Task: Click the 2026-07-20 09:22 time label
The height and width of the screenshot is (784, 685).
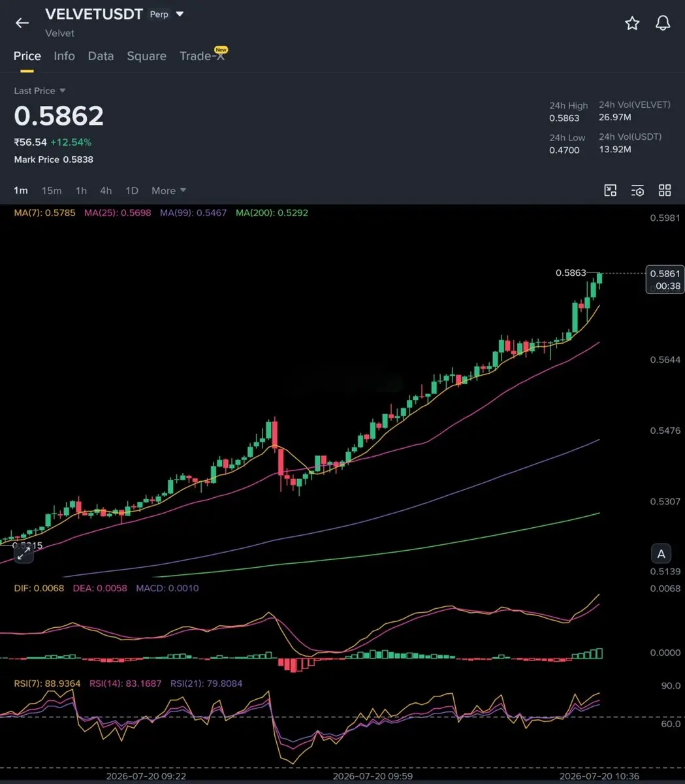Action: point(146,776)
